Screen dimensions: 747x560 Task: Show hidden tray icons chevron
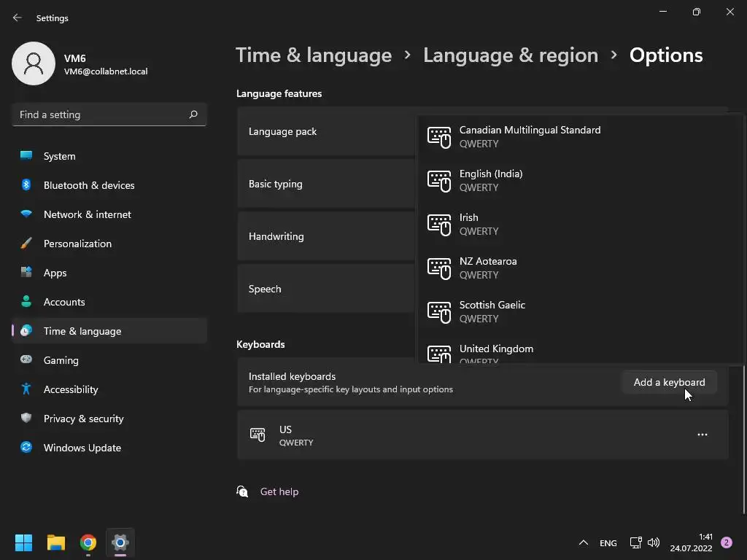pos(583,542)
